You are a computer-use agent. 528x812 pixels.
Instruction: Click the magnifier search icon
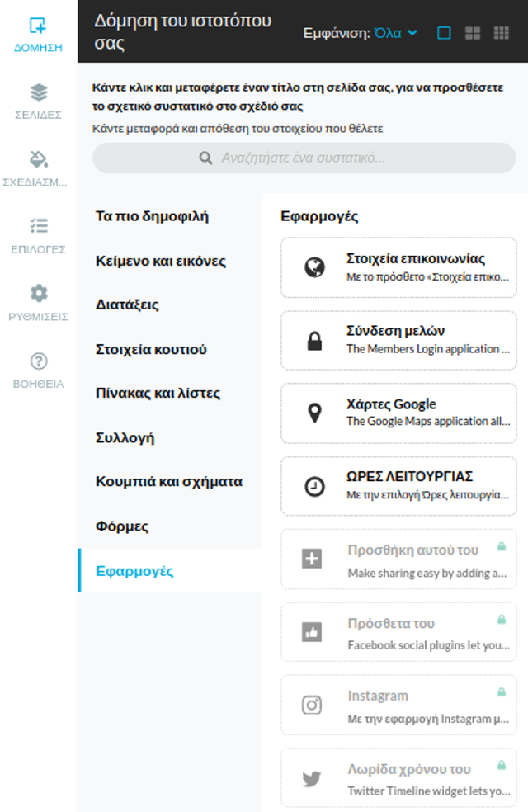click(205, 158)
